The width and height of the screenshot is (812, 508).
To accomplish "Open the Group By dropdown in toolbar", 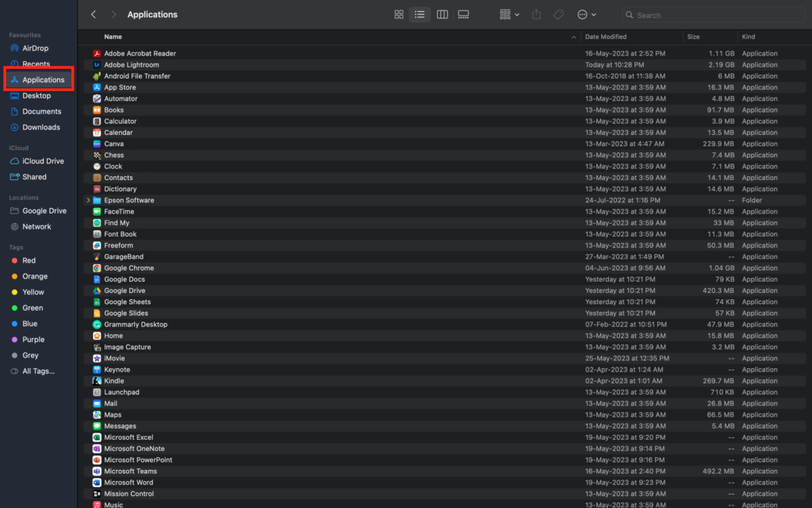I will [509, 14].
